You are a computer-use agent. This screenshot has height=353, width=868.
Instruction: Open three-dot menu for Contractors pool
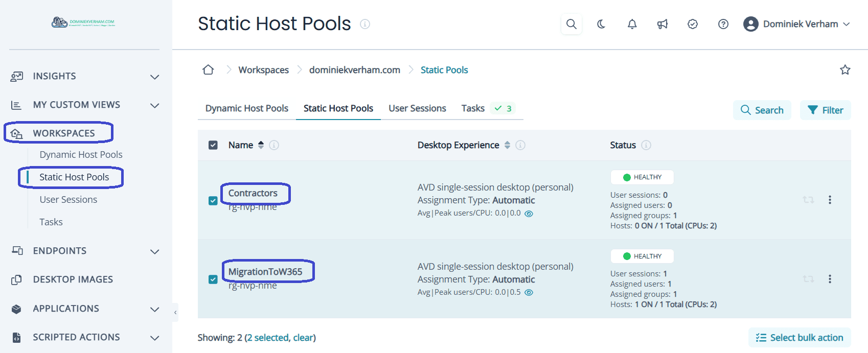click(829, 200)
